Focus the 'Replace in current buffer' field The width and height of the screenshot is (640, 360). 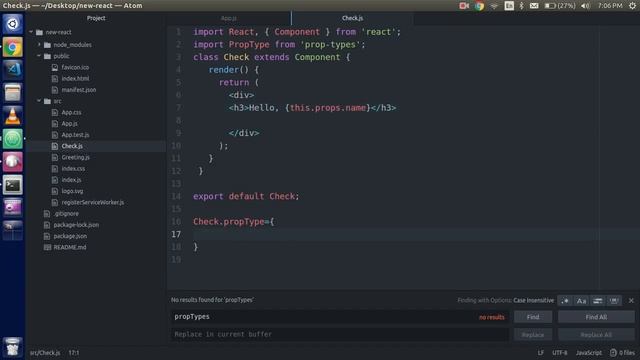pos(339,334)
